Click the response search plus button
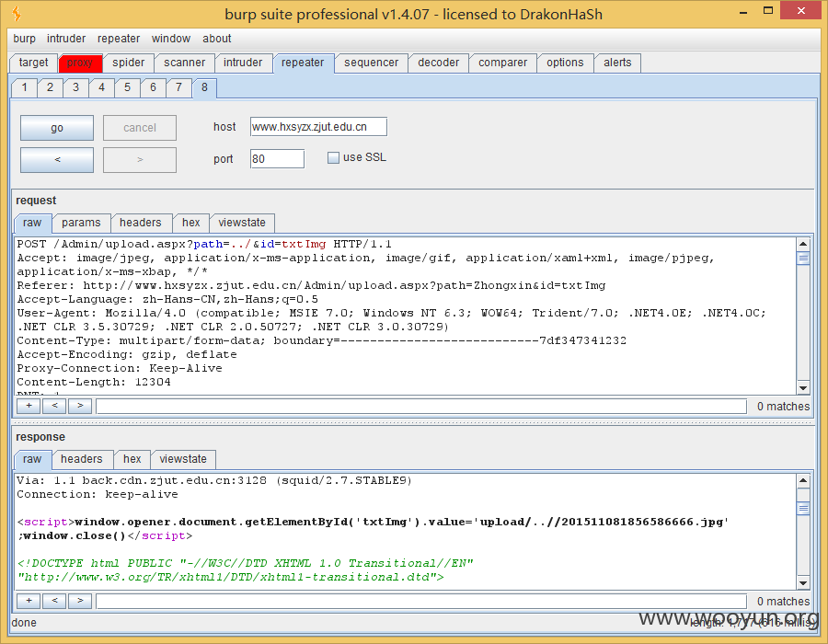Screen dimensions: 828x644 pyautogui.click(x=29, y=601)
